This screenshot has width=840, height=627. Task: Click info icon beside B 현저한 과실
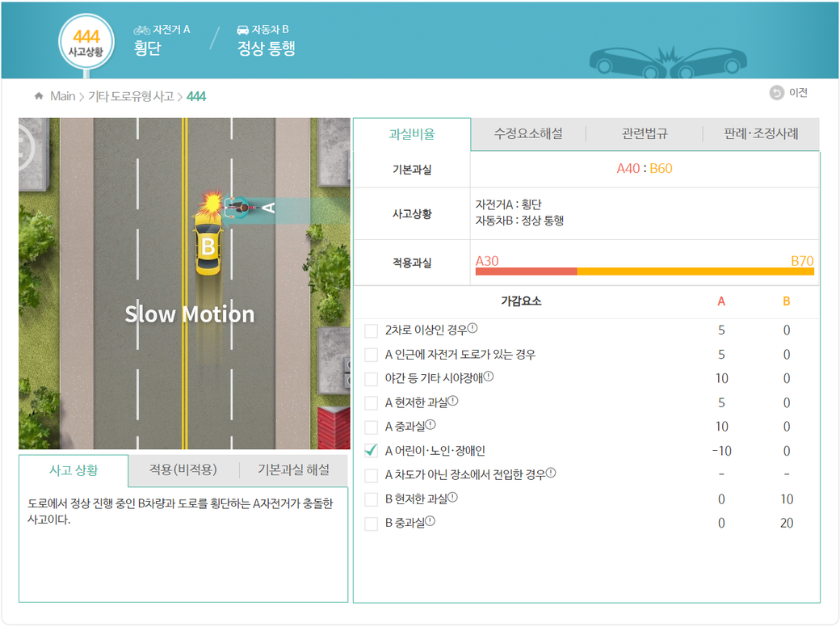click(453, 498)
